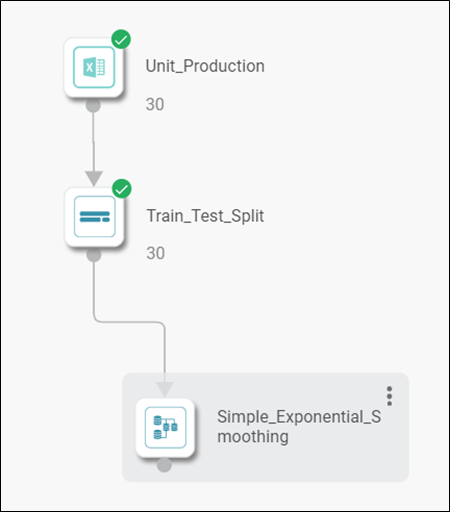Click the row count 30 under Train_Test_Split
This screenshot has height=512, width=450.
coord(155,253)
